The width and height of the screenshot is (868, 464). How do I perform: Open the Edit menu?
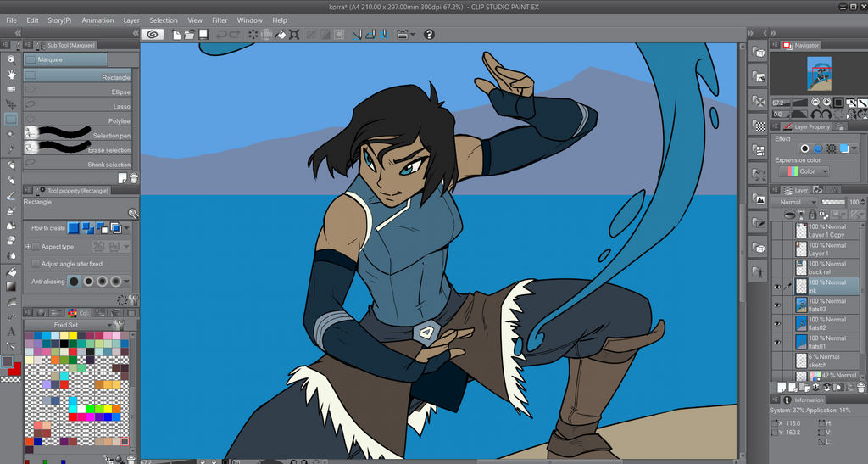click(33, 20)
